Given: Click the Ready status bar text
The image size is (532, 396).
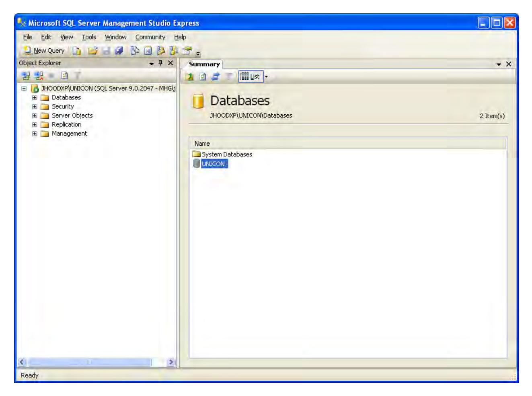Looking at the screenshot, I should tap(30, 375).
